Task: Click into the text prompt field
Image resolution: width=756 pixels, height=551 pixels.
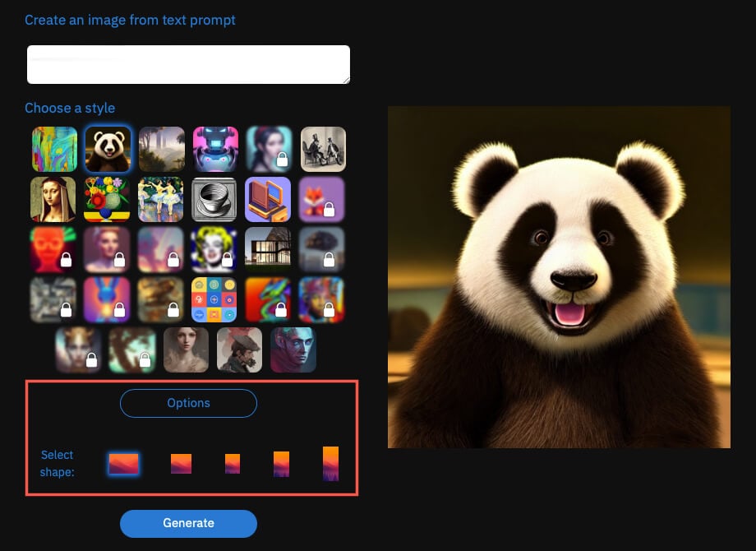Action: (188, 65)
